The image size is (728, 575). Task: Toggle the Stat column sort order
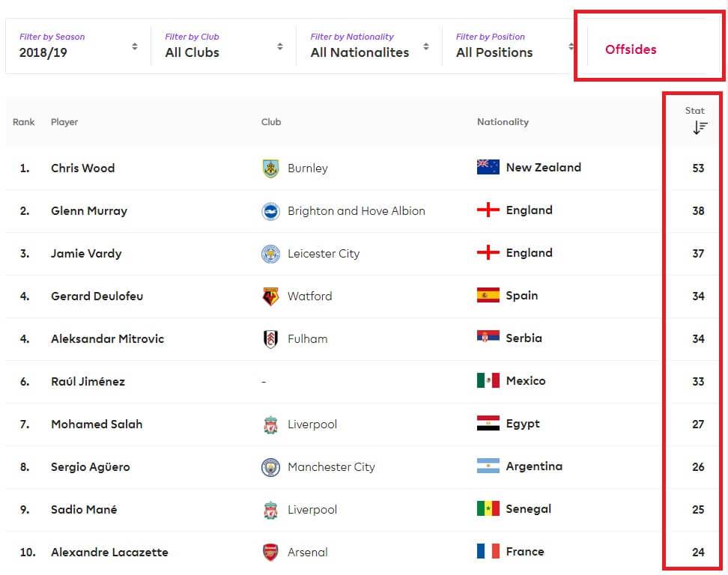700,127
